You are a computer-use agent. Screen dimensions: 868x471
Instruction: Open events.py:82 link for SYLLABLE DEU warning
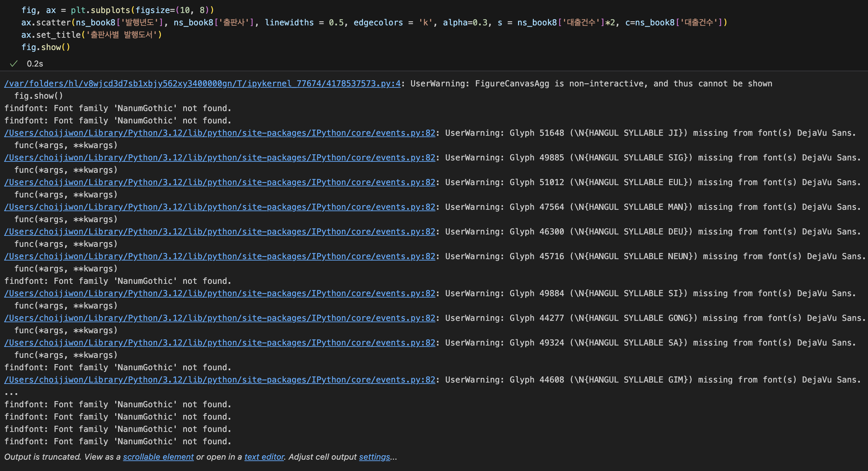coord(220,232)
